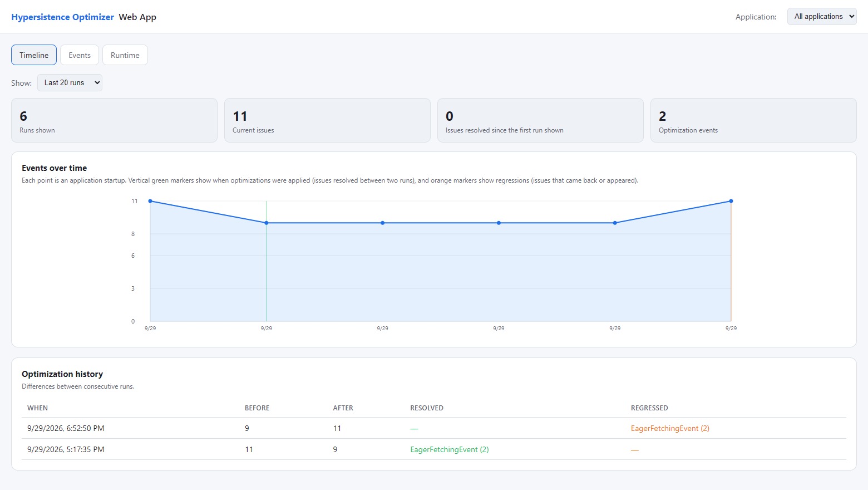Click the green EagerFetchingEvent (2) resolved entry
868x490 pixels.
[x=450, y=449]
